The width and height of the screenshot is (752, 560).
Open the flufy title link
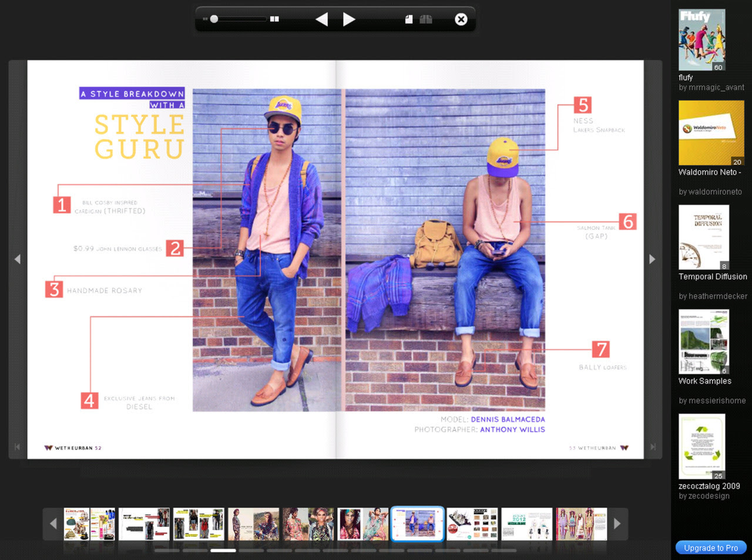[686, 78]
